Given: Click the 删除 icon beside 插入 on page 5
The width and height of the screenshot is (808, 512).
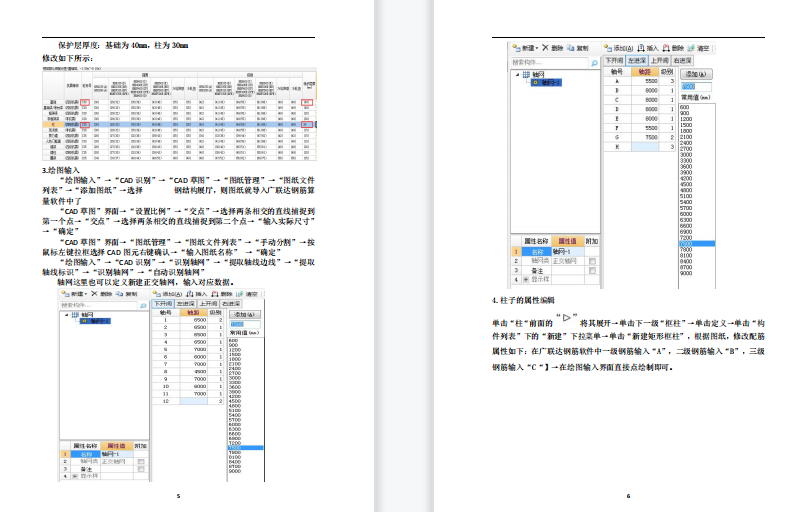Looking at the screenshot, I should pos(214,294).
